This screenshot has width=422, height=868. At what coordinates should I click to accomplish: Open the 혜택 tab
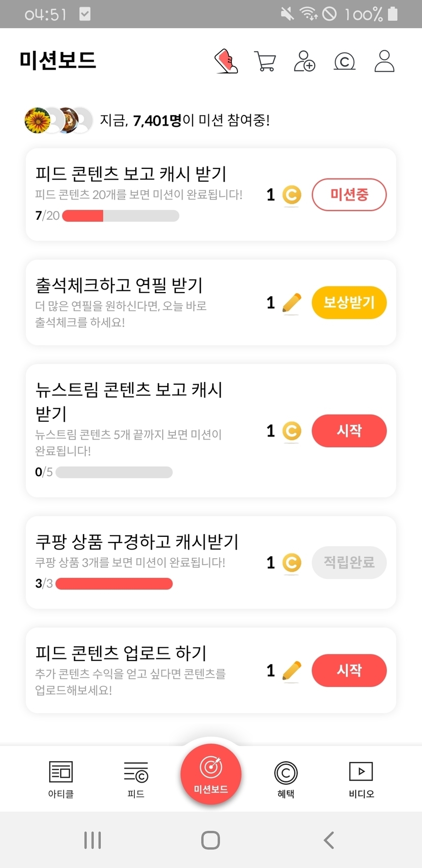pos(286,778)
